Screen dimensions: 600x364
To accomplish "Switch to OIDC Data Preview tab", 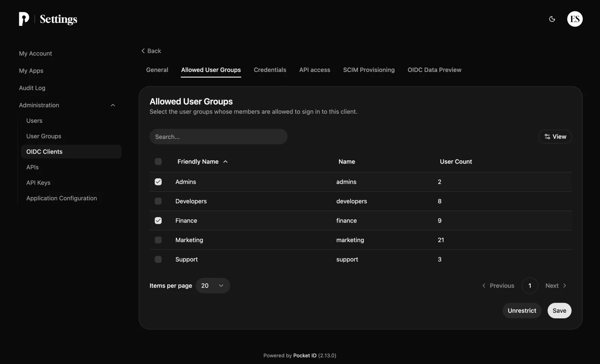I will (434, 70).
